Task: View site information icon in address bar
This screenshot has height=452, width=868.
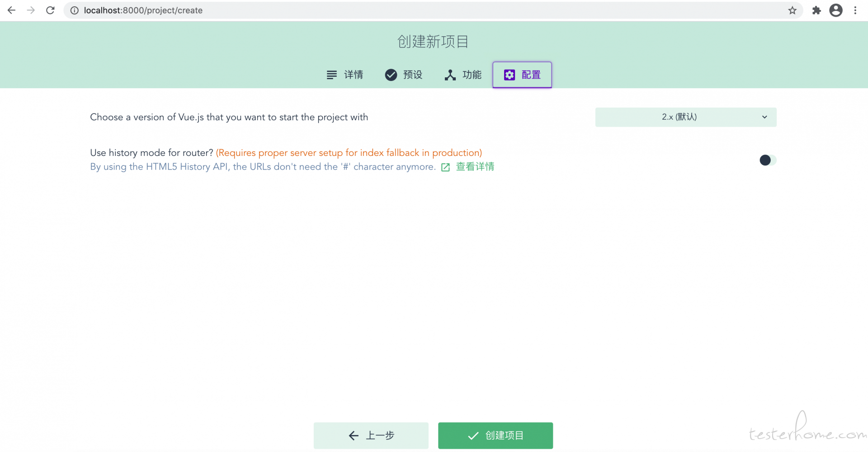Action: coord(75,10)
